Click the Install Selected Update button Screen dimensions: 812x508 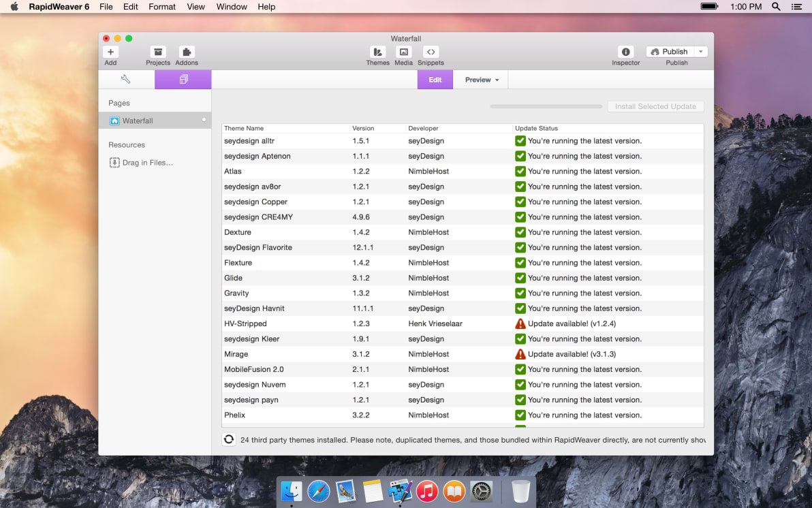655,106
